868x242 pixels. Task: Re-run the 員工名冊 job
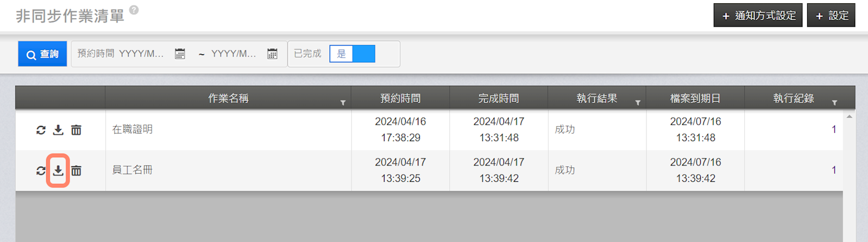click(x=41, y=171)
